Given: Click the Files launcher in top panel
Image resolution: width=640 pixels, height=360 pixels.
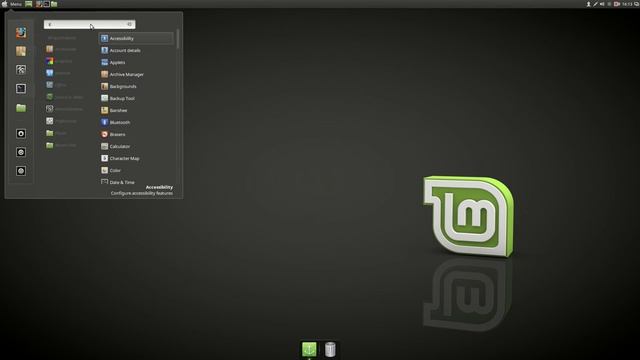Looking at the screenshot, I should pyautogui.click(x=54, y=4).
